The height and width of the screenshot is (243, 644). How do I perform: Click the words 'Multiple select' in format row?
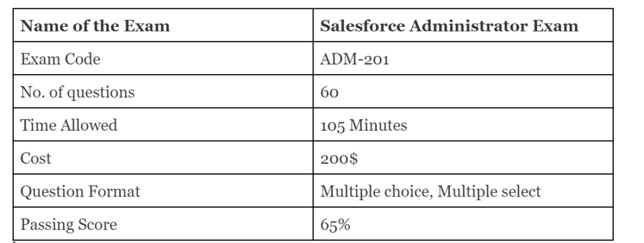click(489, 192)
